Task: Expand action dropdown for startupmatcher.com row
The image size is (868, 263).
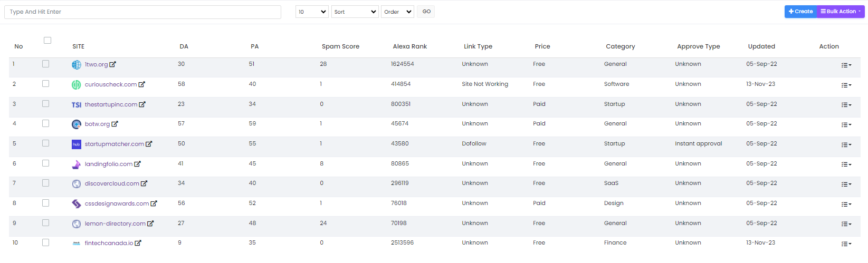Action: (846, 145)
